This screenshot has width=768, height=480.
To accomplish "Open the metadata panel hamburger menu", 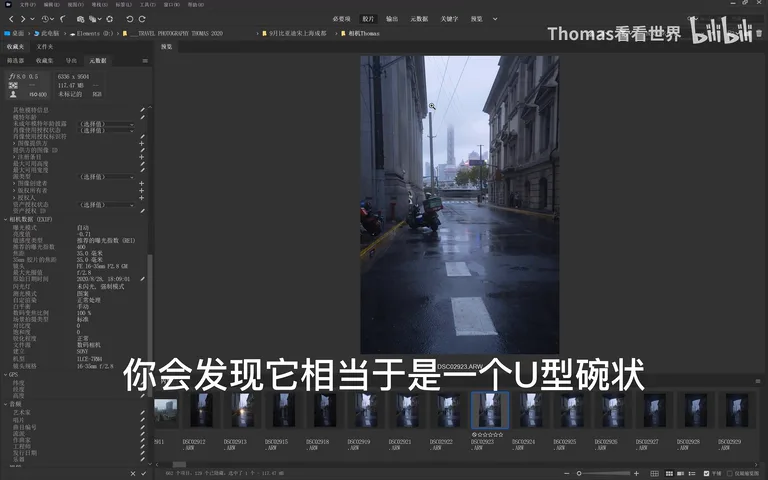I will pyautogui.click(x=145, y=61).
